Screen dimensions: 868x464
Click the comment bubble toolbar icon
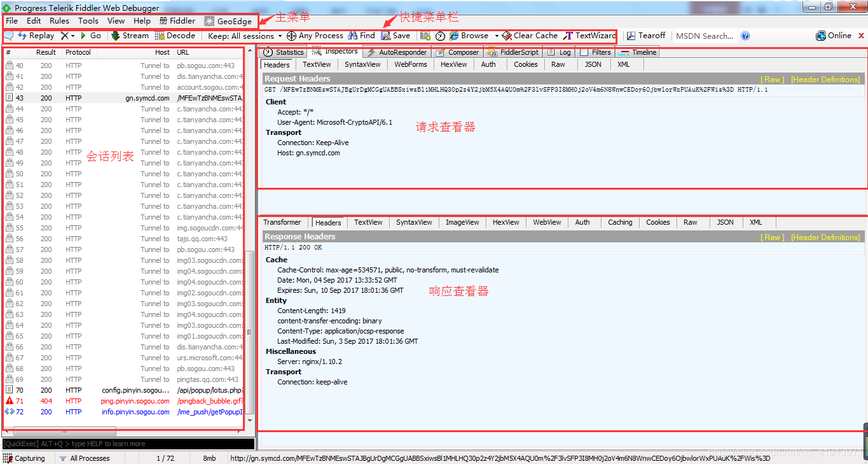(x=9, y=36)
